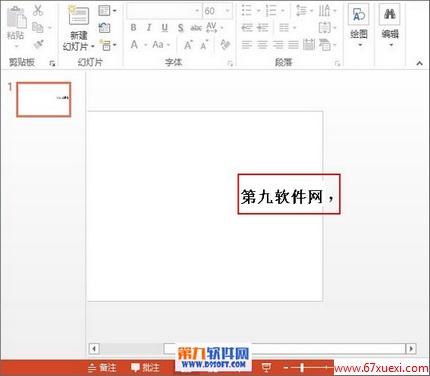Collapse the ribbon with the chevron

(x=419, y=63)
